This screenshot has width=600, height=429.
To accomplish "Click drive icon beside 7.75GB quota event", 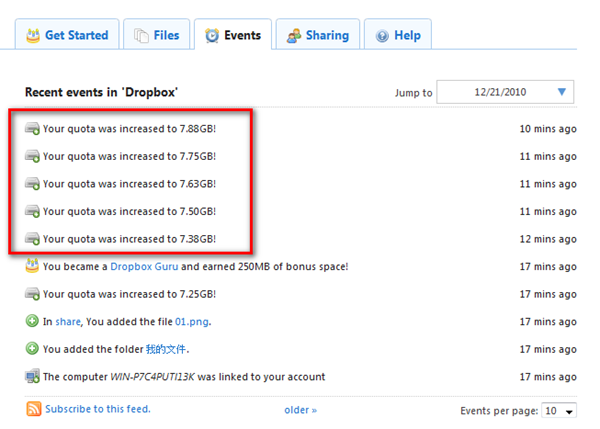I will (32, 156).
